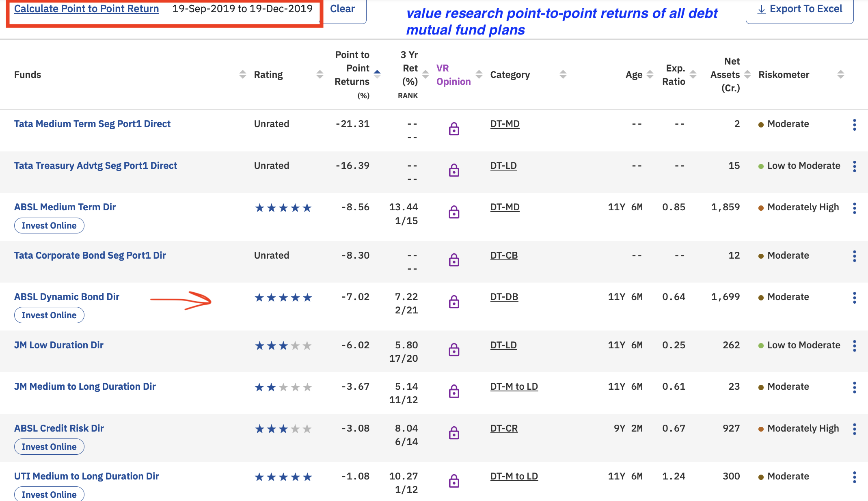
Task: Open JM Low Duration Dir fund page
Action: coord(59,345)
